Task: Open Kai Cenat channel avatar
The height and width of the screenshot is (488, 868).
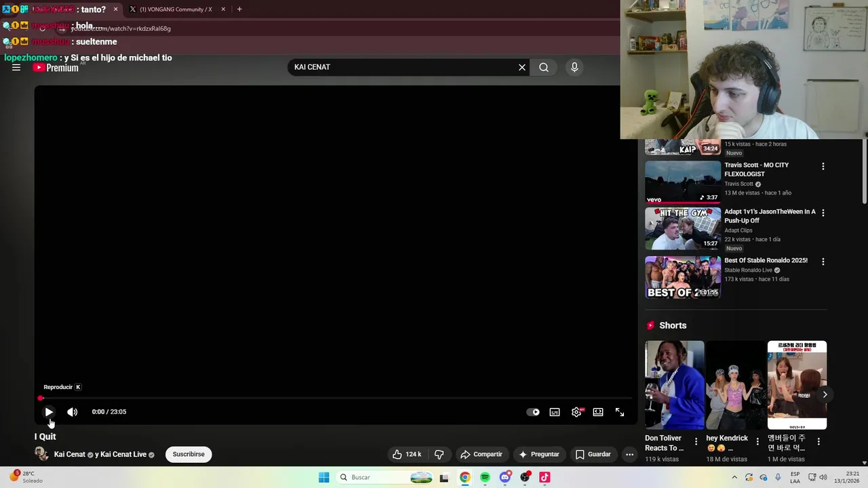Action: tap(41, 454)
